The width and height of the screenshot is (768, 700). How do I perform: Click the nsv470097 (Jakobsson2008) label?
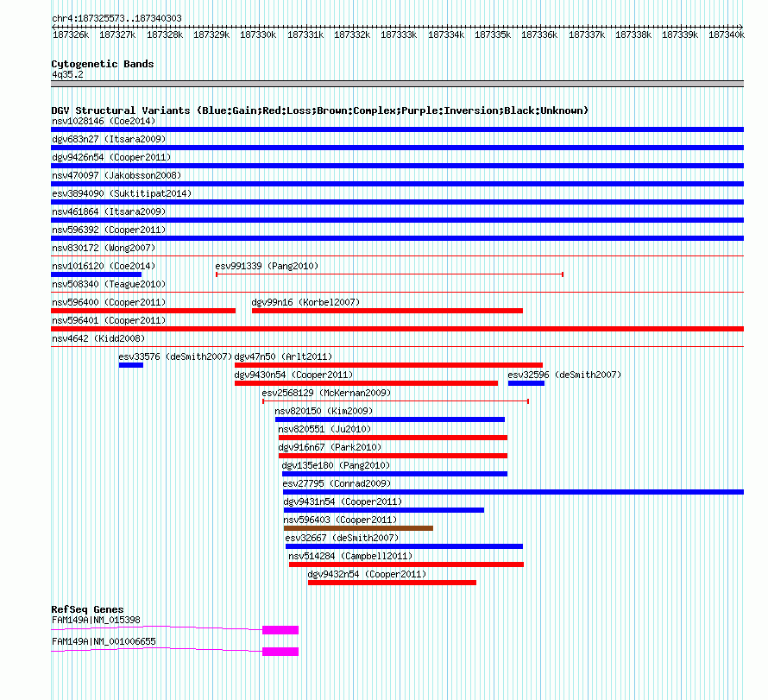(x=116, y=175)
